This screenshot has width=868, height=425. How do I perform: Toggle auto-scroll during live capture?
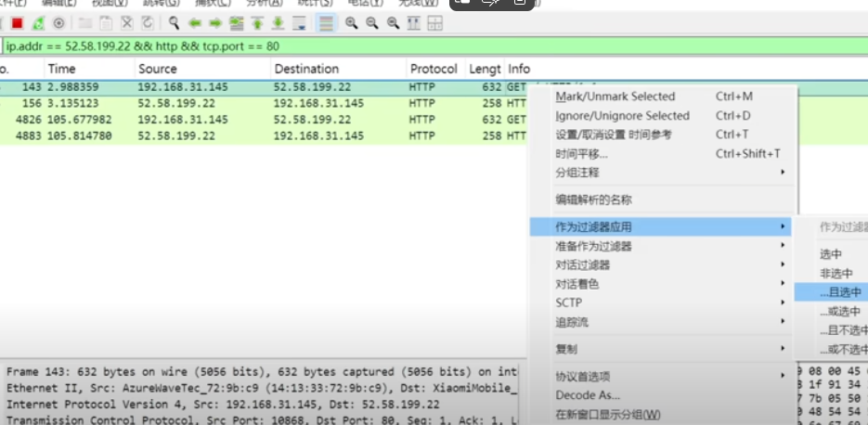pyautogui.click(x=298, y=23)
